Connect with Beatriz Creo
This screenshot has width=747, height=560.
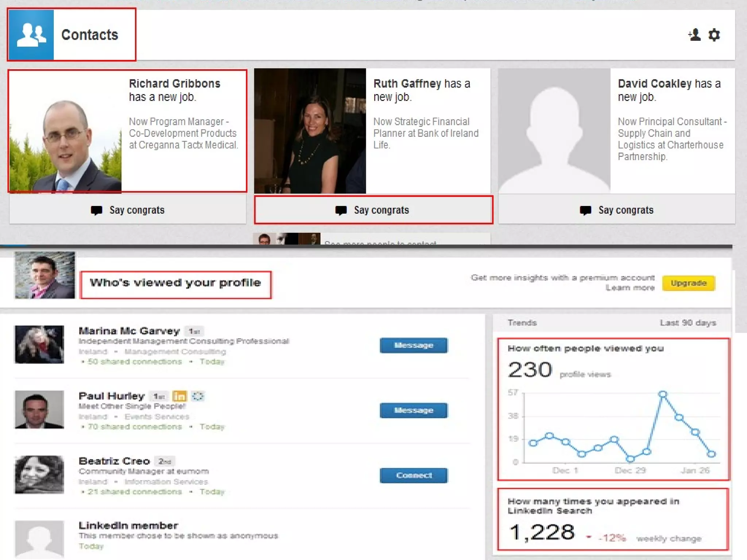[413, 475]
